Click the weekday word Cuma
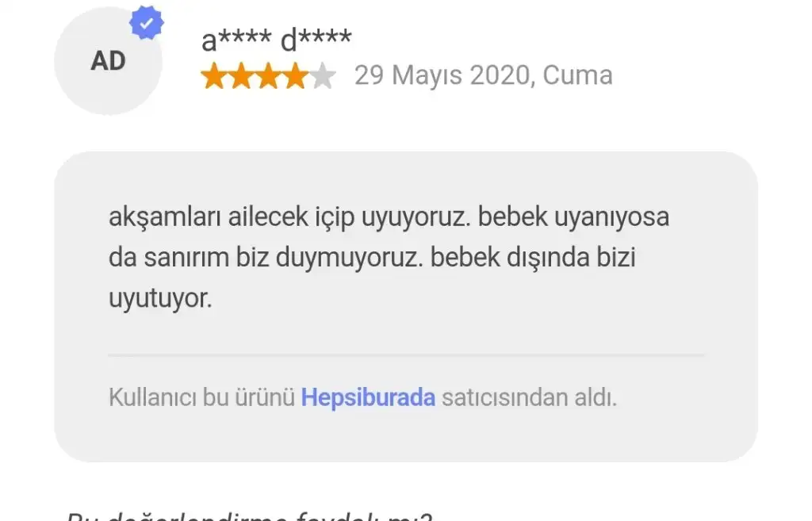Image resolution: width=812 pixels, height=521 pixels. 577,75
